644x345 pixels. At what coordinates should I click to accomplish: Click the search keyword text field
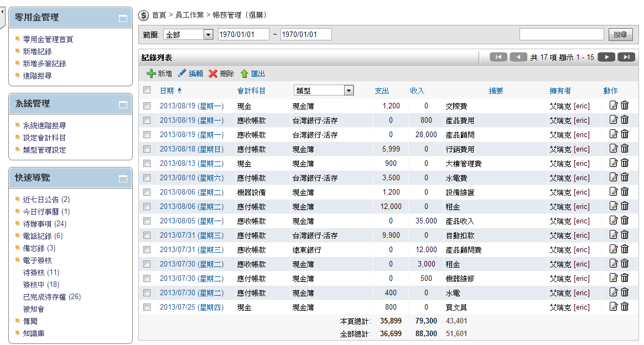(562, 34)
